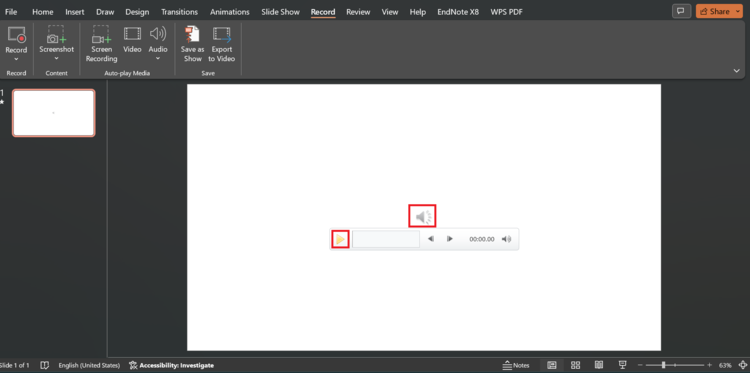Image resolution: width=750 pixels, height=373 pixels.
Task: Open the Share dropdown arrow
Action: tap(739, 11)
